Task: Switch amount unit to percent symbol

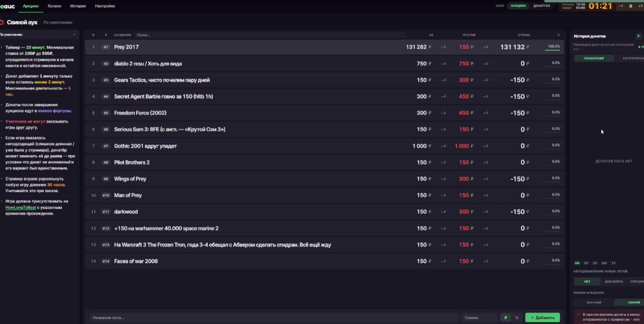Action: (516, 318)
